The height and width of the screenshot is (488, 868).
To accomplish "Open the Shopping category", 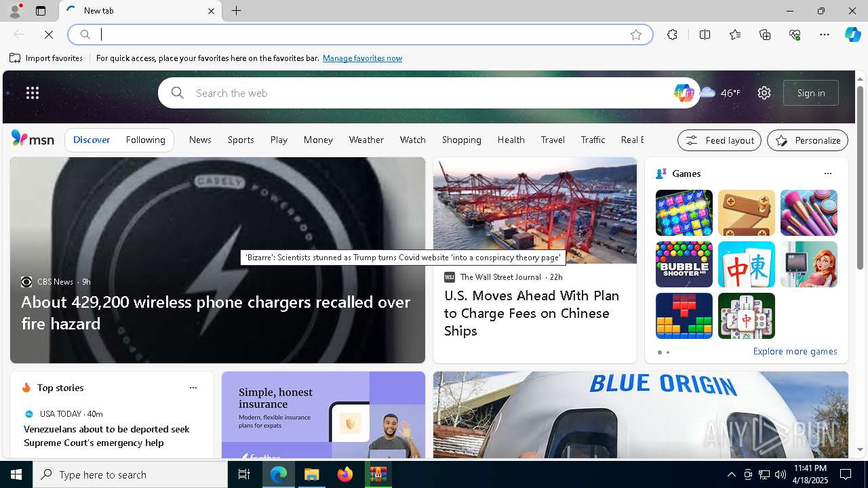I will [462, 140].
